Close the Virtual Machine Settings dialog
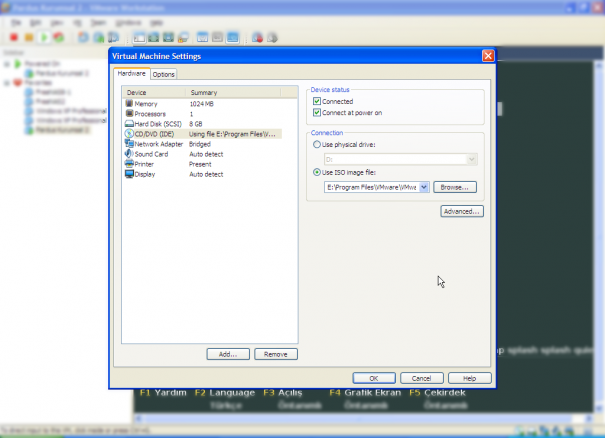Viewport: 605px width, 438px height. (488, 56)
